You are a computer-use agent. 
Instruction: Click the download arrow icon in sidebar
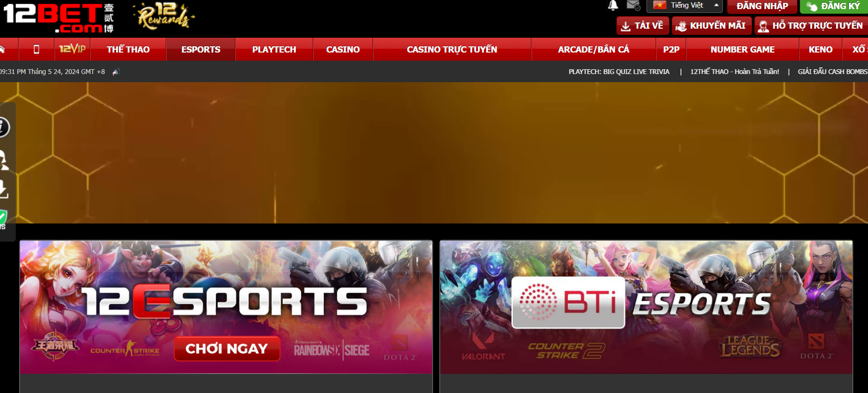pyautogui.click(x=4, y=190)
